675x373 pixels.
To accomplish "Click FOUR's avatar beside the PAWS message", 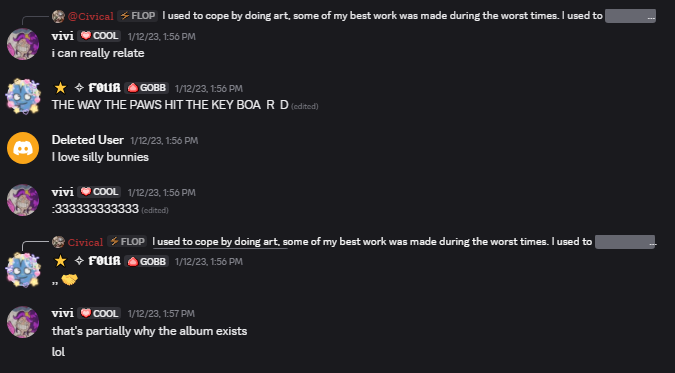I will click(x=23, y=96).
